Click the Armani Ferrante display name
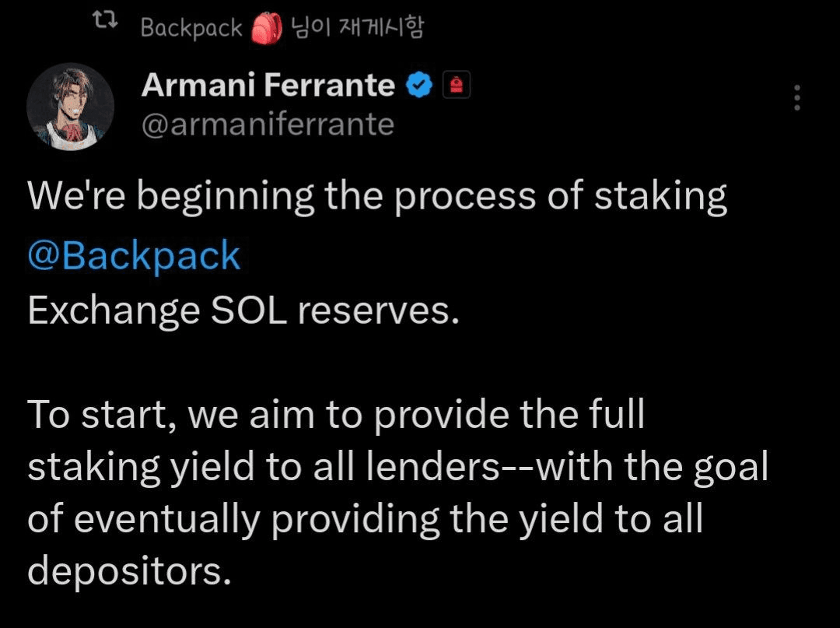The height and width of the screenshot is (628, 840). tap(268, 85)
